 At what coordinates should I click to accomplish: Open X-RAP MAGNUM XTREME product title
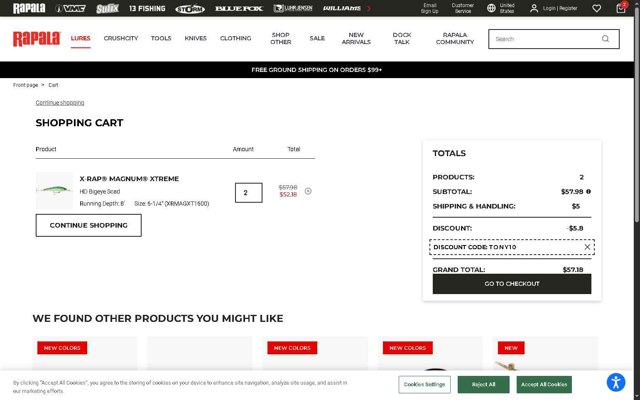coord(129,179)
